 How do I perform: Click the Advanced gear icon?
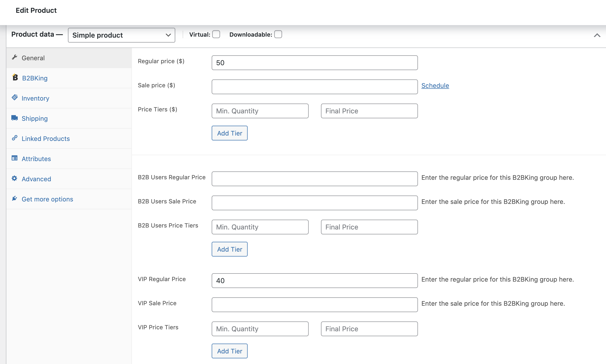(x=15, y=178)
